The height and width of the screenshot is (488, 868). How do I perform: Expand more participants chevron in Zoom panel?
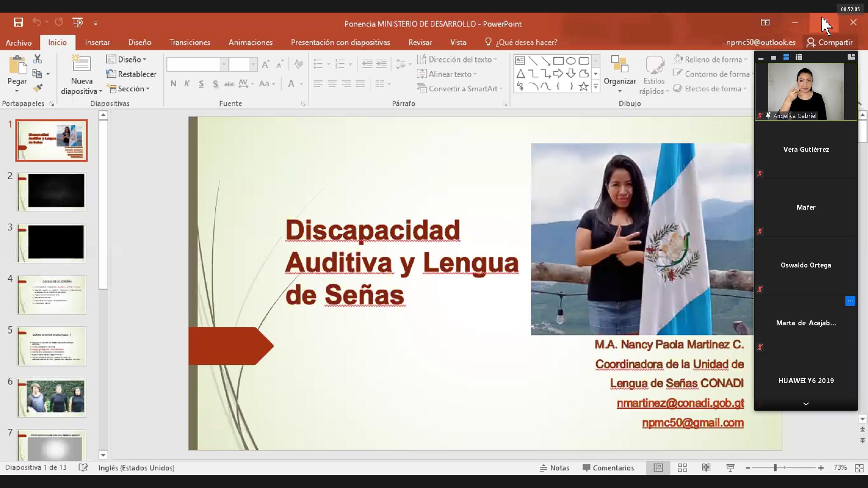point(806,404)
